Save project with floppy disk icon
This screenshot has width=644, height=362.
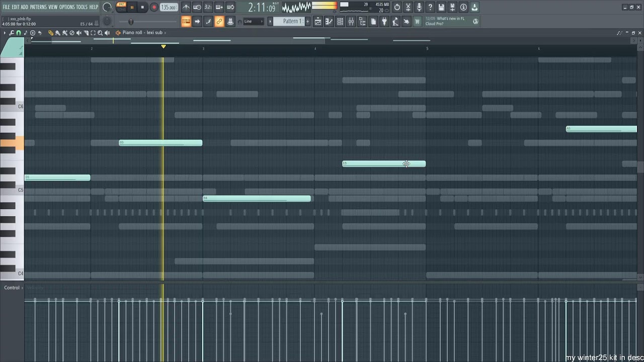coord(441,7)
